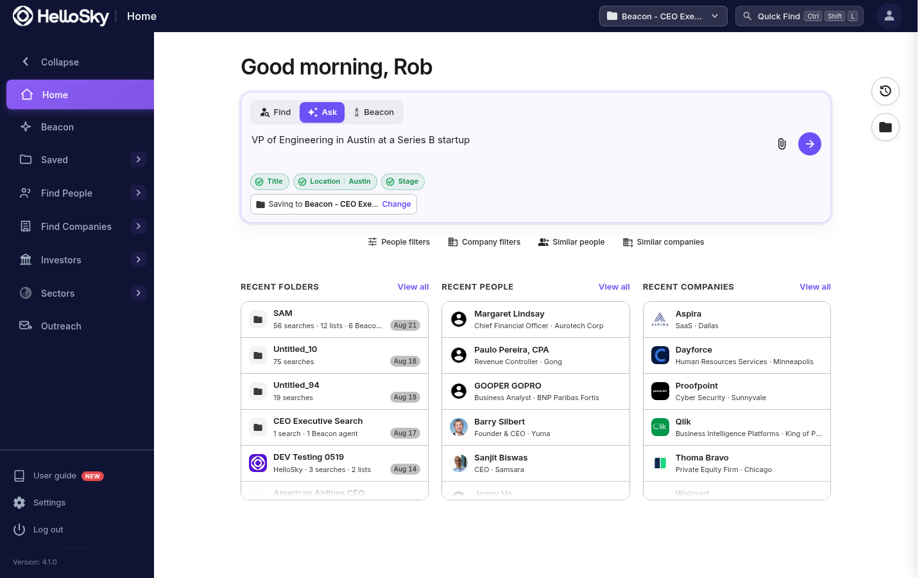The width and height of the screenshot is (924, 578).
Task: Toggle the Title detected chip
Action: [270, 182]
